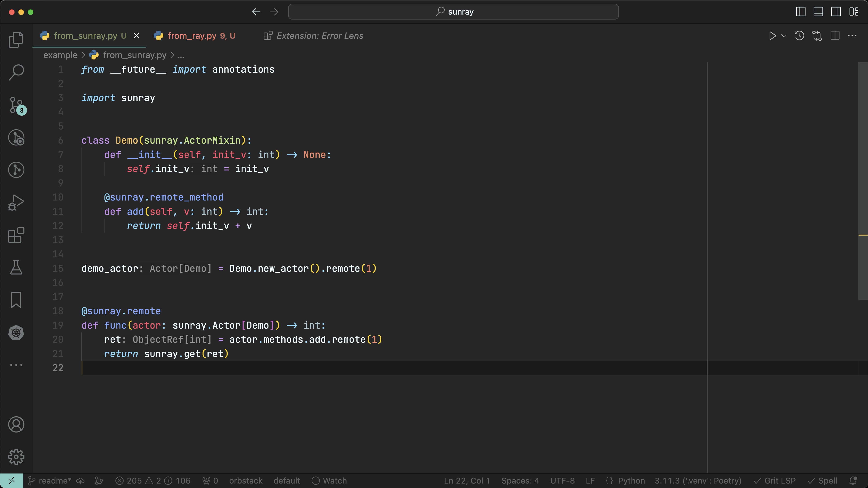Open the Search view in activity bar
This screenshot has height=488, width=868.
coord(16,72)
